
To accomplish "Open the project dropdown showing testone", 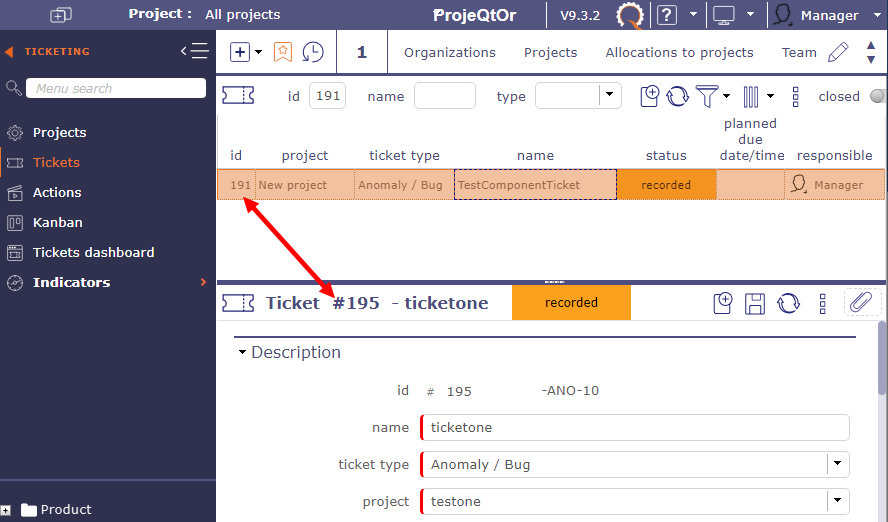I will point(837,501).
